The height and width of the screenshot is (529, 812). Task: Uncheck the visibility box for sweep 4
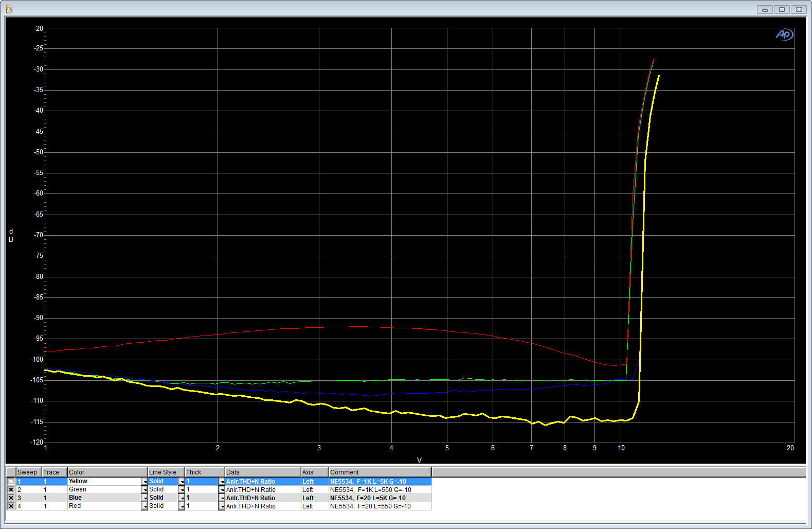click(x=11, y=506)
